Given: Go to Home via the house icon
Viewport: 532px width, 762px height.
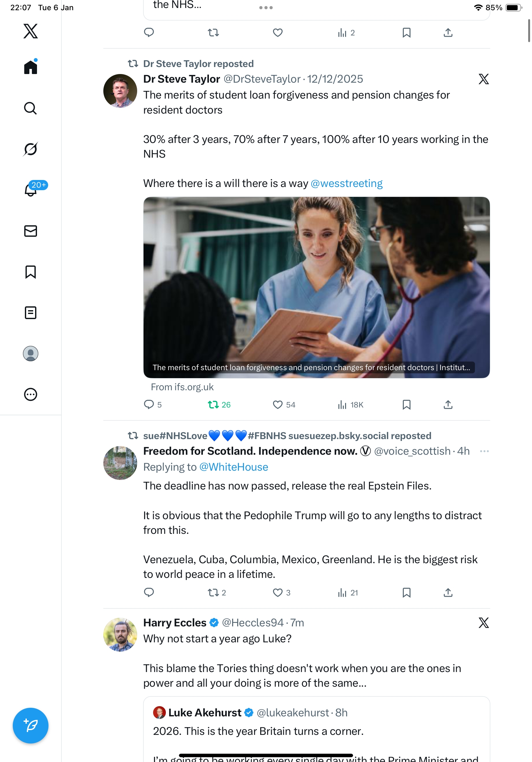Looking at the screenshot, I should (x=31, y=67).
